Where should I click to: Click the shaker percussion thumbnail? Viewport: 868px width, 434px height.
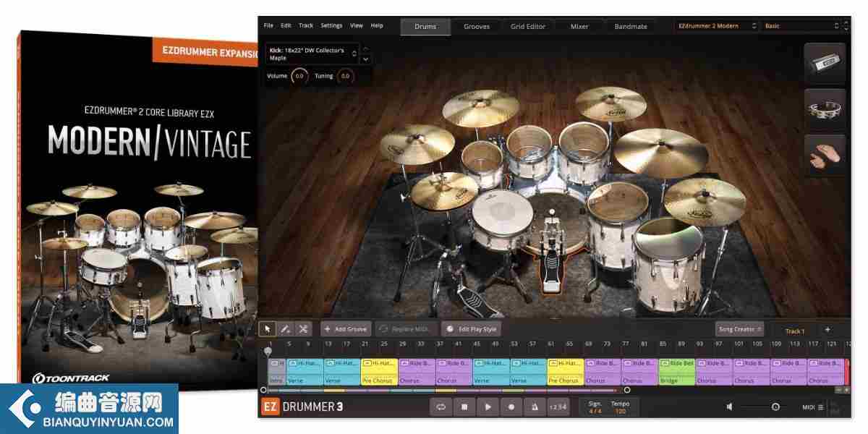[x=825, y=64]
